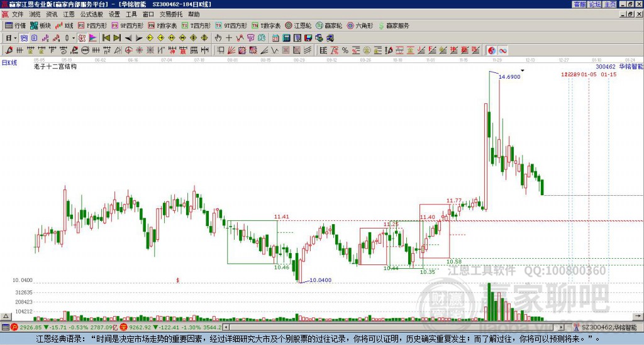Image resolution: width=644 pixels, height=345 pixels.
Task: Switch to K线 chart view
Action: click(x=64, y=25)
